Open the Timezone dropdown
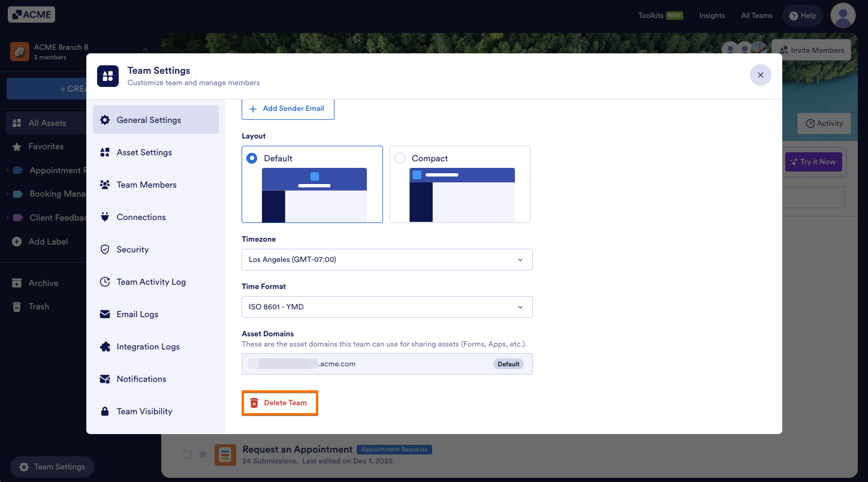This screenshot has height=482, width=868. pyautogui.click(x=387, y=260)
